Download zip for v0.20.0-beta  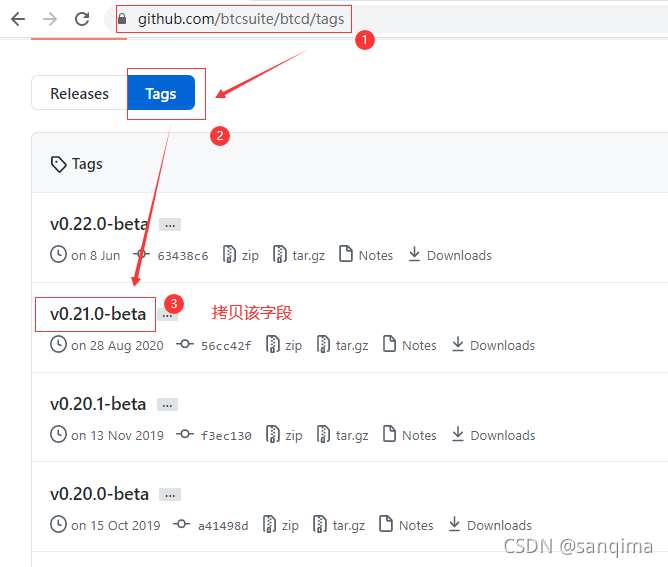(281, 525)
